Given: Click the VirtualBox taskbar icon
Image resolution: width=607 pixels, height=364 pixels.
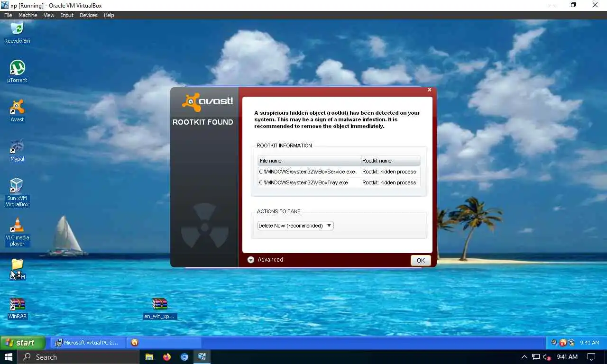Looking at the screenshot, I should click(x=202, y=357).
